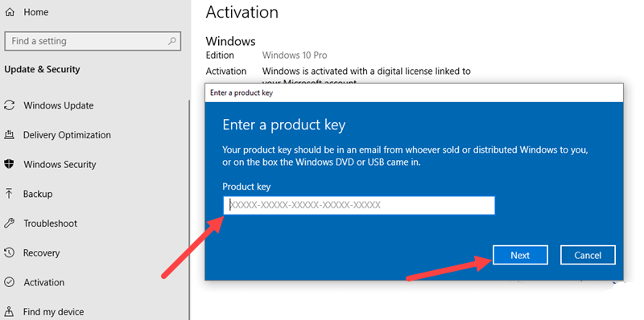Click the Backup upload arrow icon
Image resolution: width=644 pixels, height=320 pixels.
click(9, 194)
